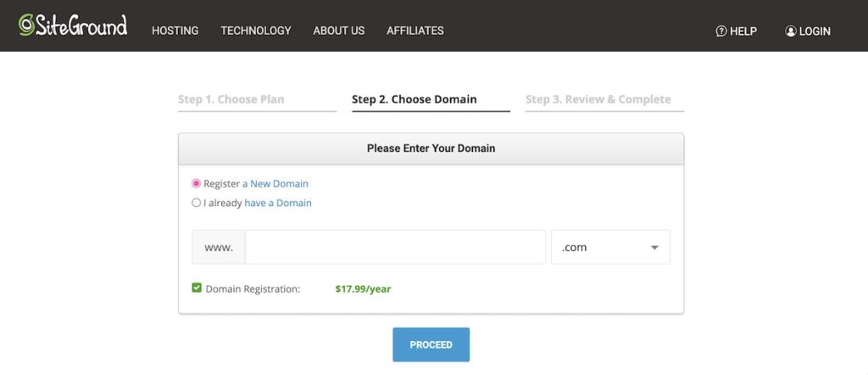868x375 pixels.
Task: Click the 'www.' prefix label
Action: [x=219, y=247]
